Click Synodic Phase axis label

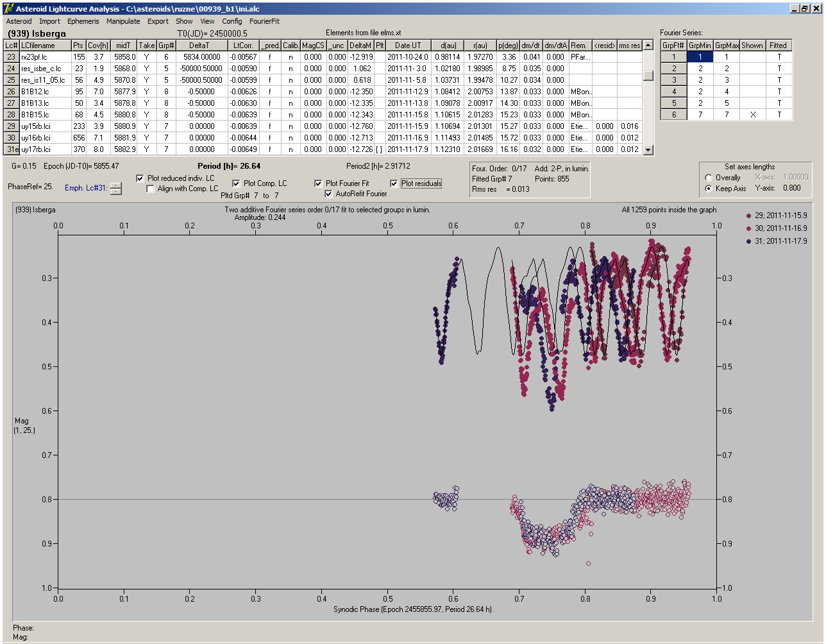(412, 609)
